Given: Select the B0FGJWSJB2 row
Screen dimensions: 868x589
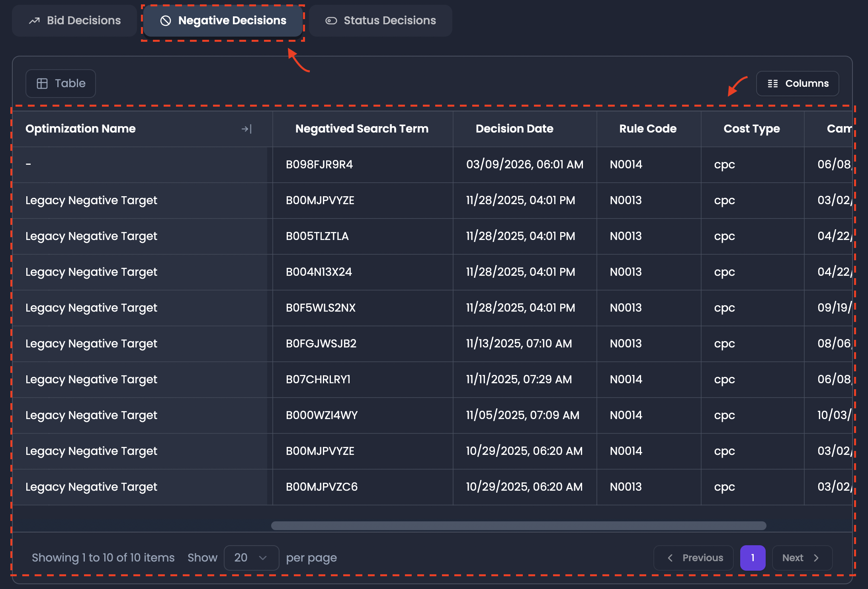Looking at the screenshot, I should click(x=432, y=344).
